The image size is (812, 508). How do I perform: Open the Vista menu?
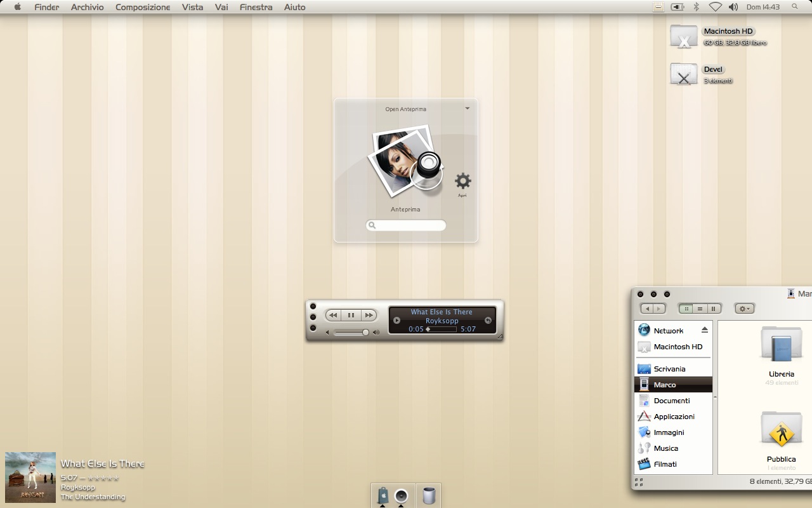[x=192, y=7]
